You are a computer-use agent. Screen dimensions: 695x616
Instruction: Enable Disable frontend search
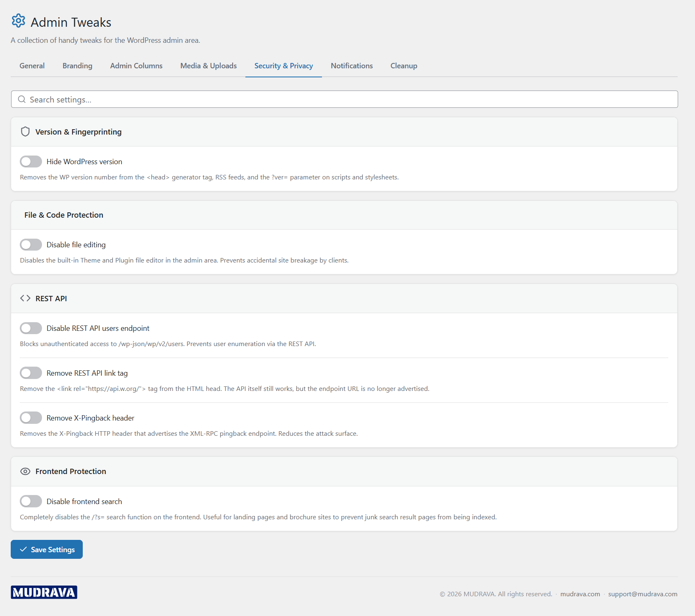30,501
